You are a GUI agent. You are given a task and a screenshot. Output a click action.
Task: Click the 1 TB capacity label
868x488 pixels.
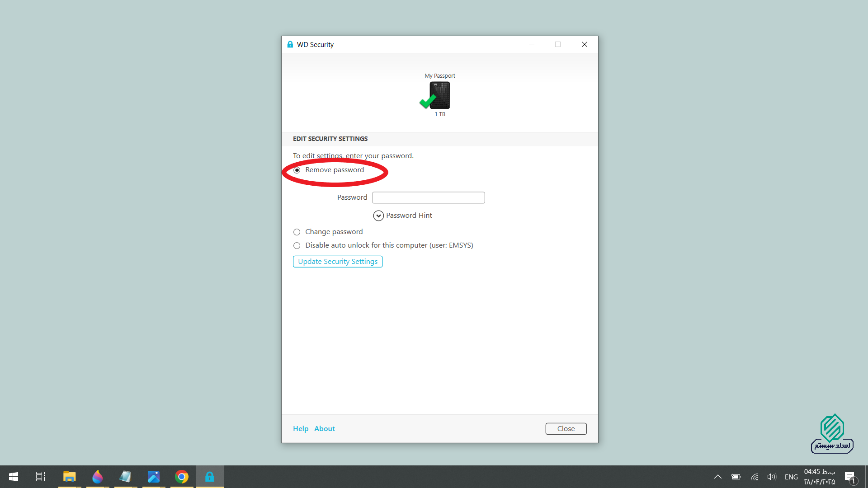click(x=440, y=115)
